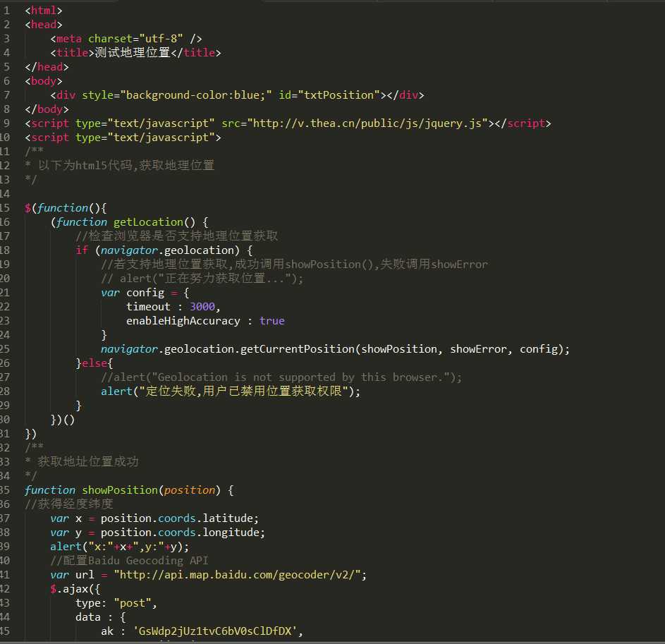Click the background-color:blue; style string
This screenshot has height=644, width=665.
pyautogui.click(x=195, y=95)
